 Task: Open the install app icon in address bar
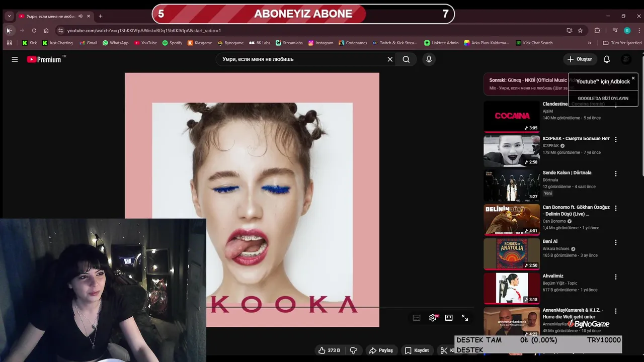pos(570,31)
